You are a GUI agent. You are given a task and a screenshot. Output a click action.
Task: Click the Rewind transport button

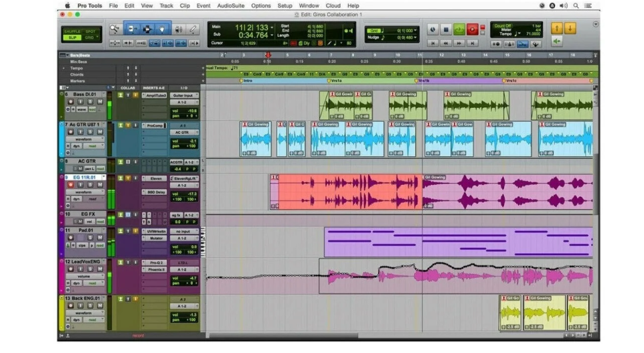coord(447,43)
